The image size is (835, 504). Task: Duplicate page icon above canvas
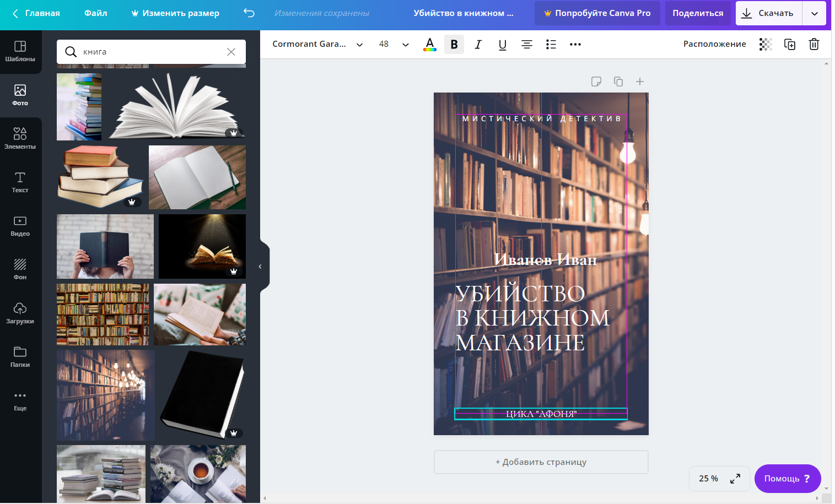point(618,82)
